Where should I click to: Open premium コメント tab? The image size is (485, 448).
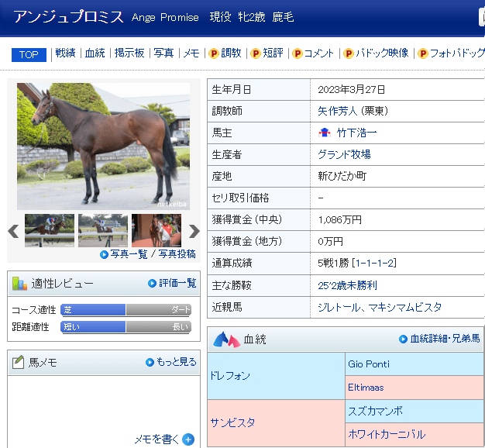pyautogui.click(x=319, y=53)
